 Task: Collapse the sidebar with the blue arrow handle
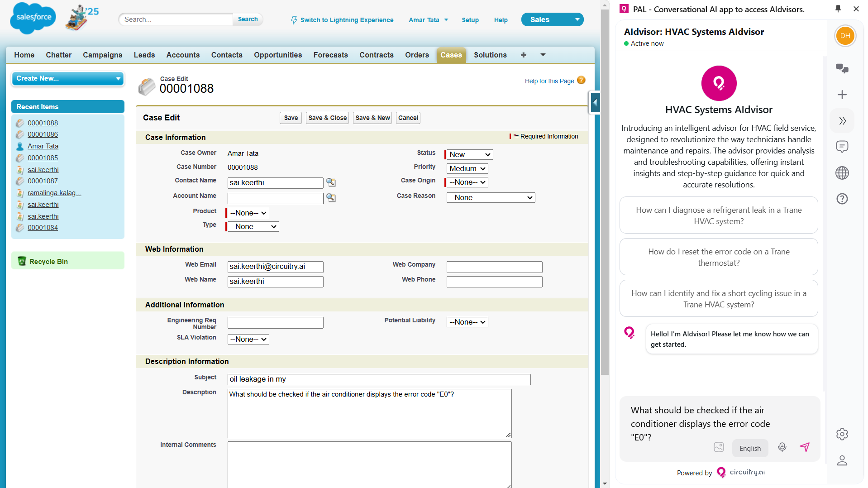tap(595, 102)
